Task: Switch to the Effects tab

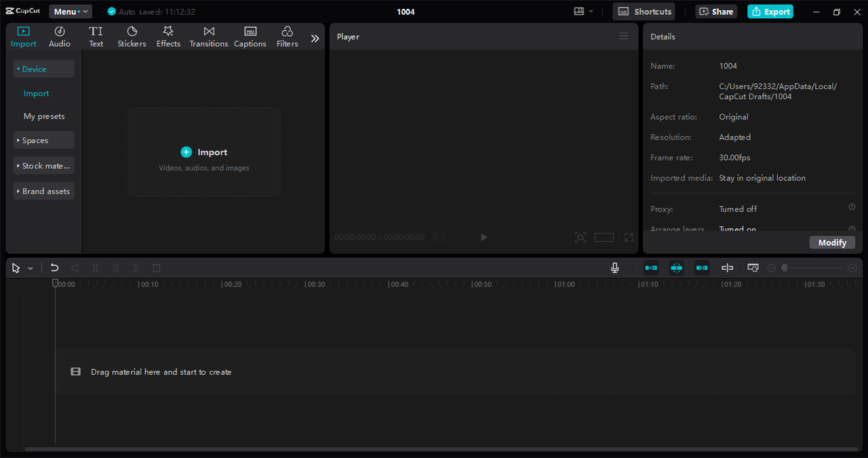Action: pos(168,37)
